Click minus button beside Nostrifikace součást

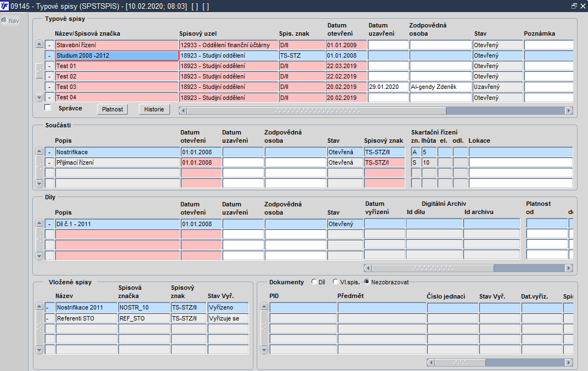click(x=49, y=153)
